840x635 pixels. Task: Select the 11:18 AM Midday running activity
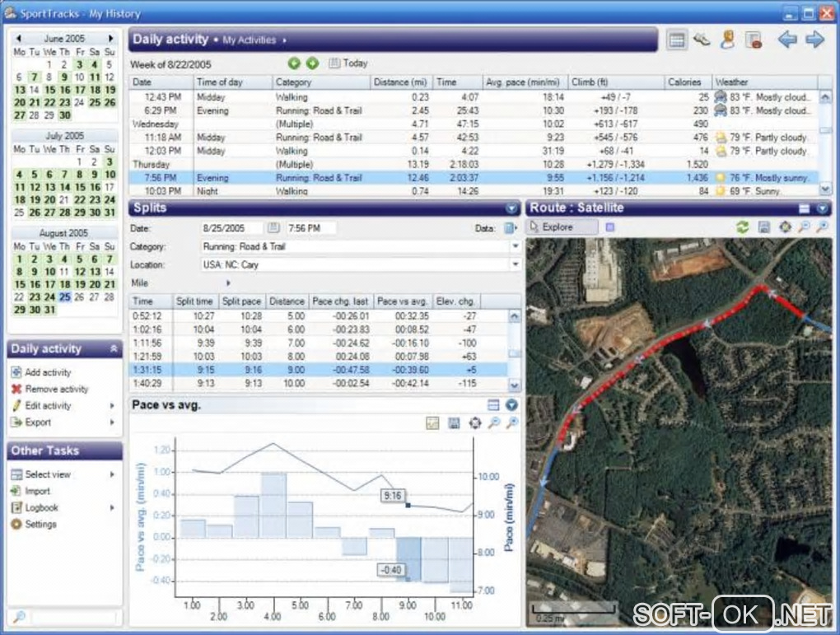tap(474, 138)
